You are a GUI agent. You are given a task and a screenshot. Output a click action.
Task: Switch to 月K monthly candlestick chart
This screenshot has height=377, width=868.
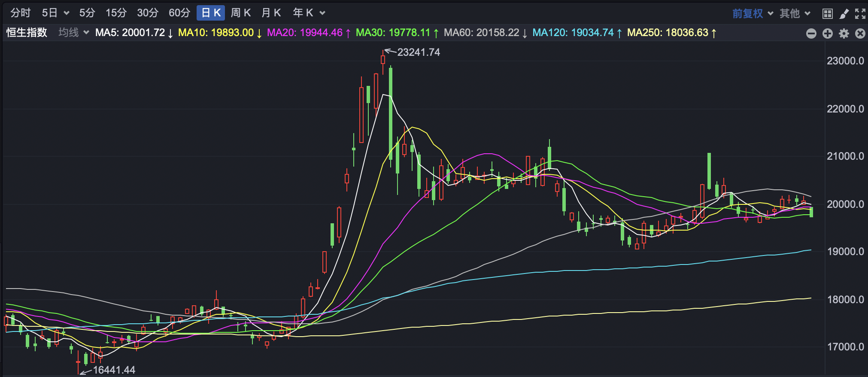tap(271, 13)
